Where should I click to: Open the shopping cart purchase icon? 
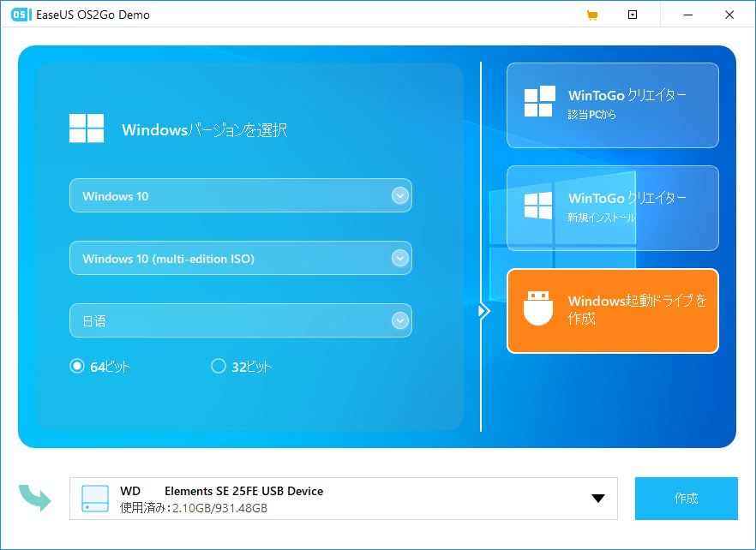(x=592, y=15)
